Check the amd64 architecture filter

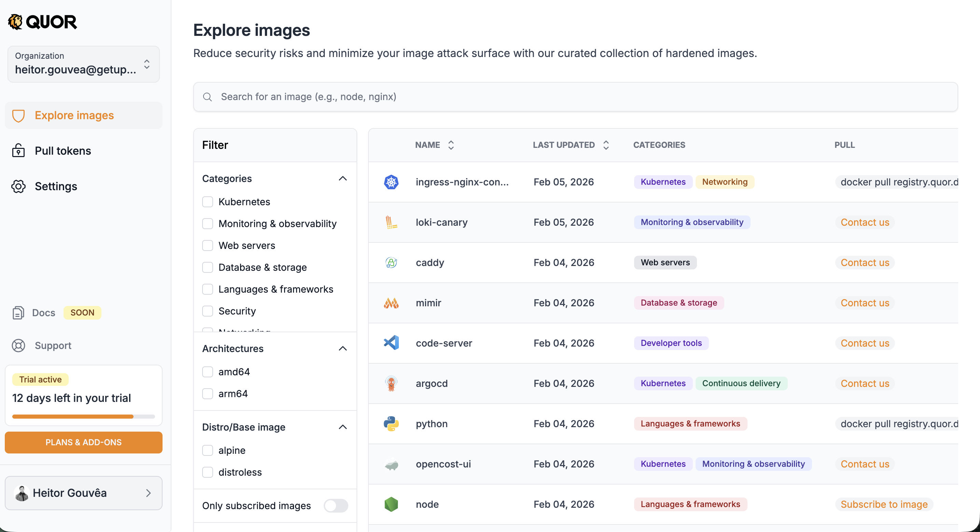(208, 372)
